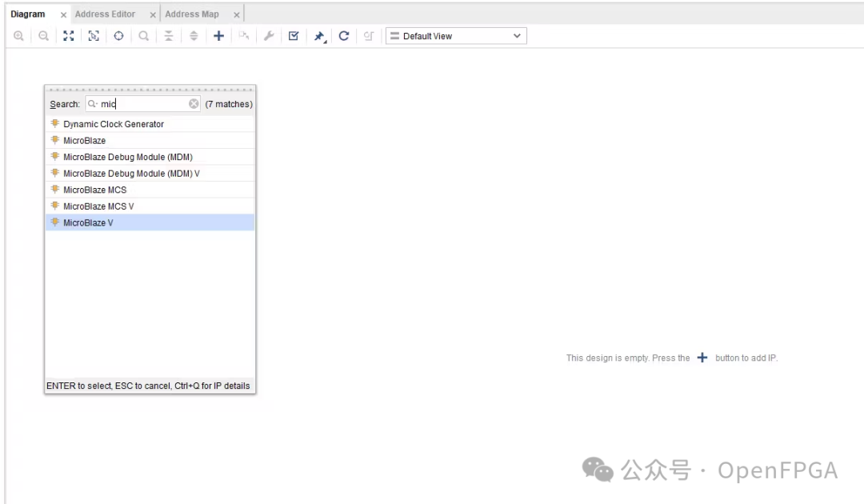This screenshot has height=504, width=864.
Task: Click the drag handle atop IP catalog popup
Action: pos(150,90)
